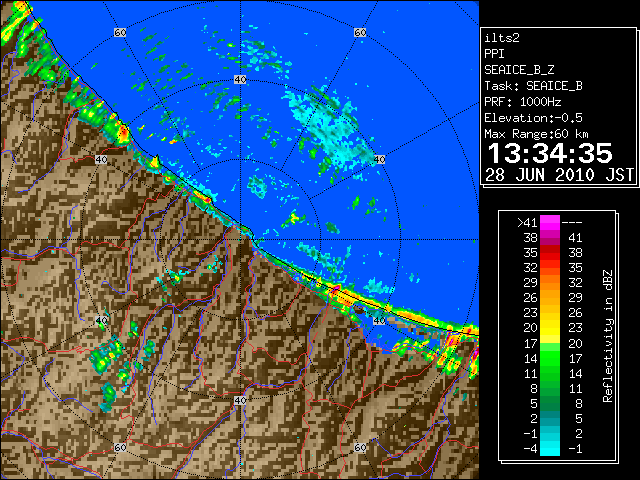Click the radar site name 'ilts2'

502,38
